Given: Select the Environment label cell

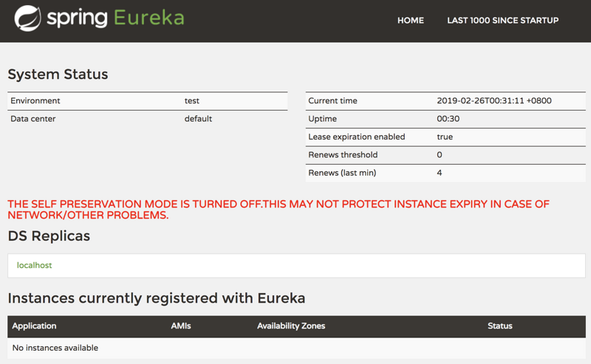Looking at the screenshot, I should (35, 100).
